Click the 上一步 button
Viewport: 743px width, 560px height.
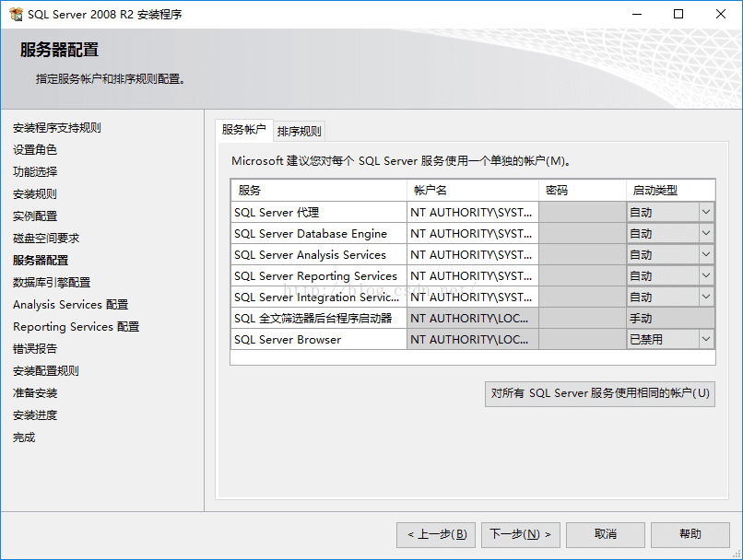(435, 534)
